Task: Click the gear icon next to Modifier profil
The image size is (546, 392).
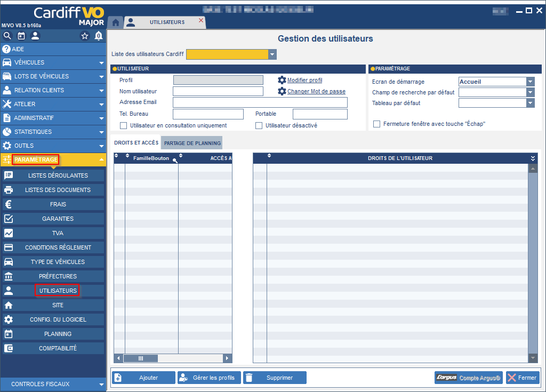Action: coord(282,80)
